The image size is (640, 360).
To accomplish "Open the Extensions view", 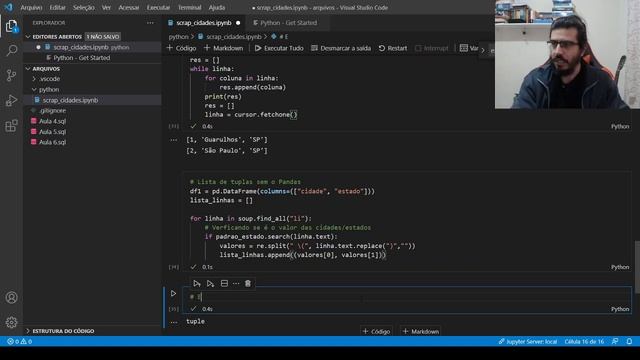I will coord(11,126).
